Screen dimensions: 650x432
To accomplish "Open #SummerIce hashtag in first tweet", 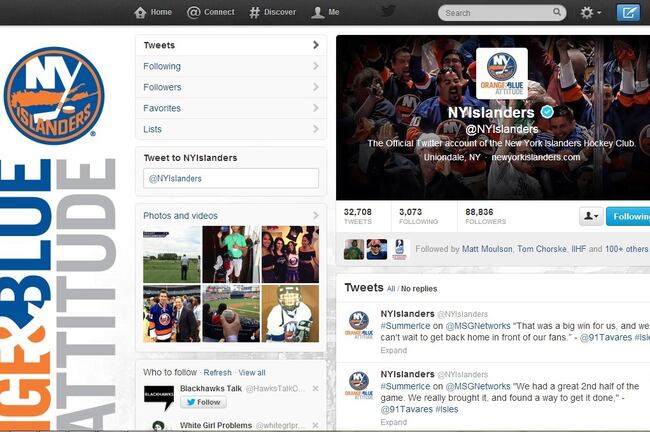I will (405, 326).
